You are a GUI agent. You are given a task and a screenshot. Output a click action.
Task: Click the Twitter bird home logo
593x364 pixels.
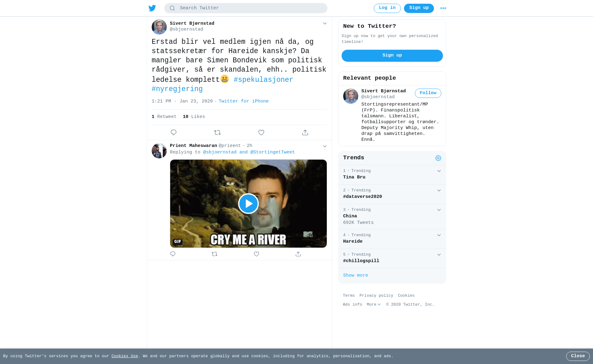click(x=152, y=8)
